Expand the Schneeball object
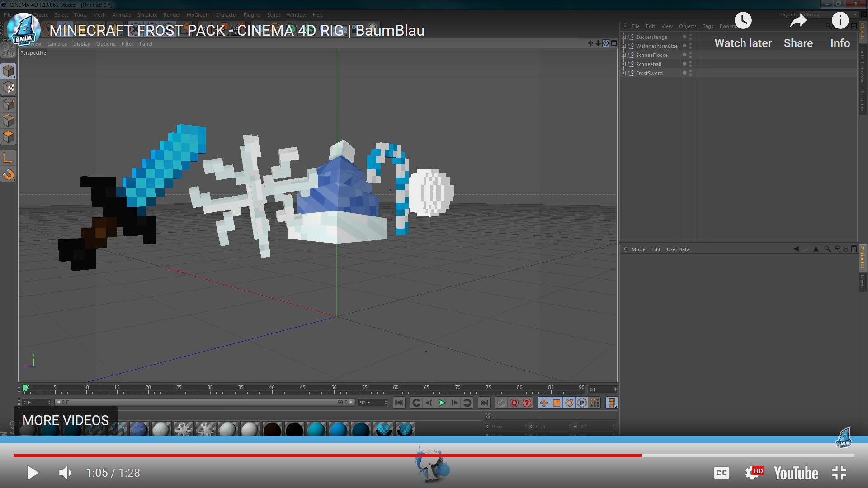 [624, 64]
